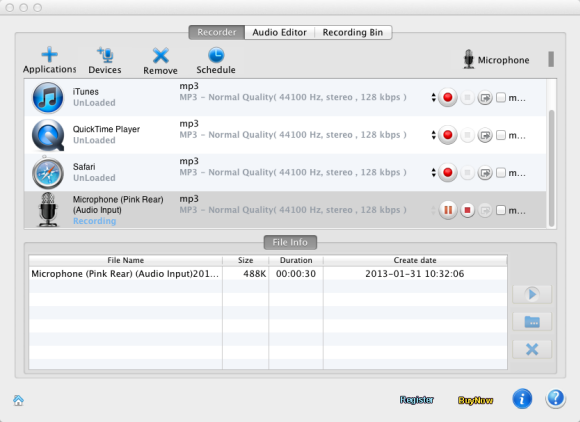The width and height of the screenshot is (580, 422).
Task: Click the 00:00:30 duration cell
Action: click(x=296, y=274)
